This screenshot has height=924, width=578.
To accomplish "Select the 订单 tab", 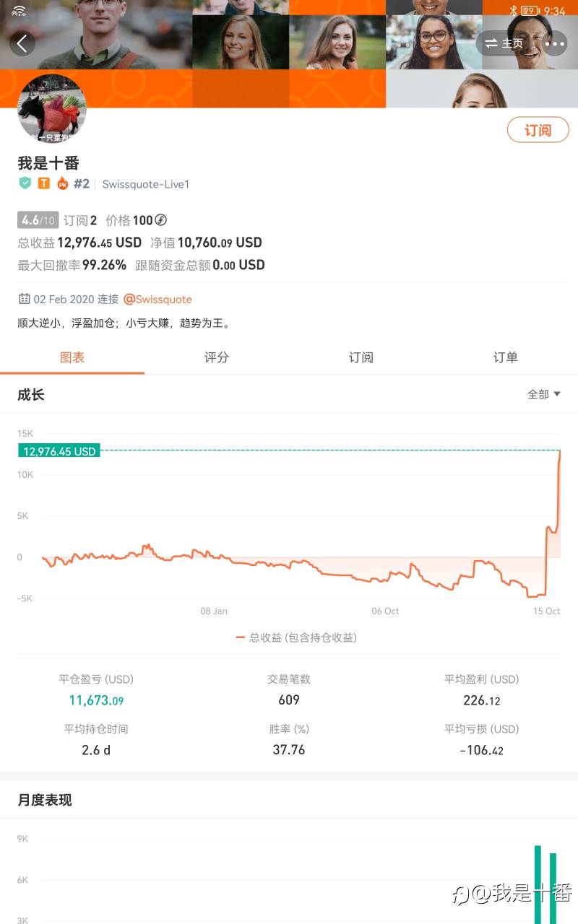I will click(506, 357).
